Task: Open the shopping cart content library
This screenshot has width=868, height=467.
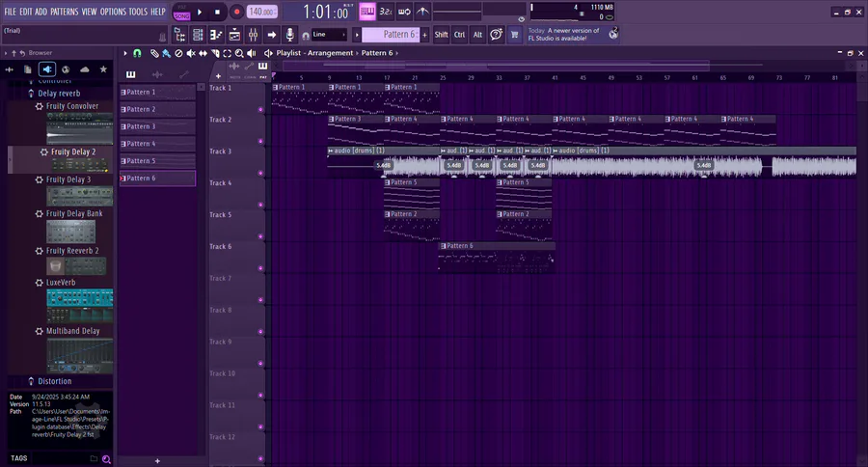Action: [514, 35]
